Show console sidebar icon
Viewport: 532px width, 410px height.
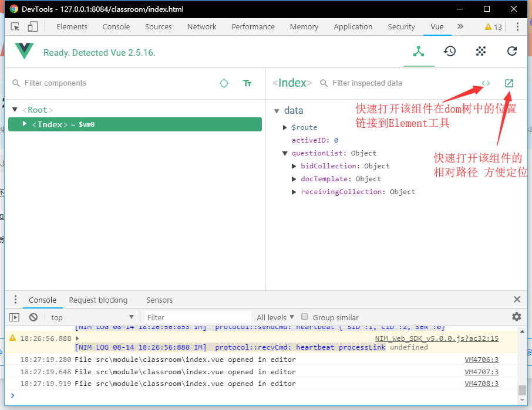14,317
